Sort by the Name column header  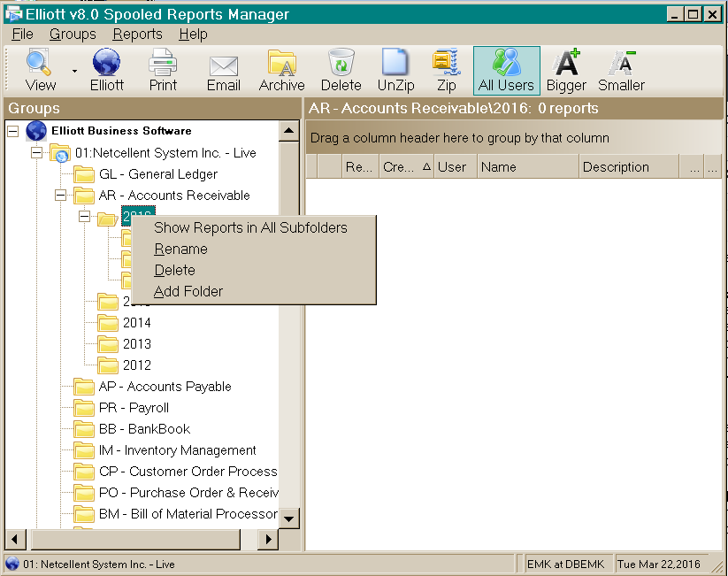(528, 166)
